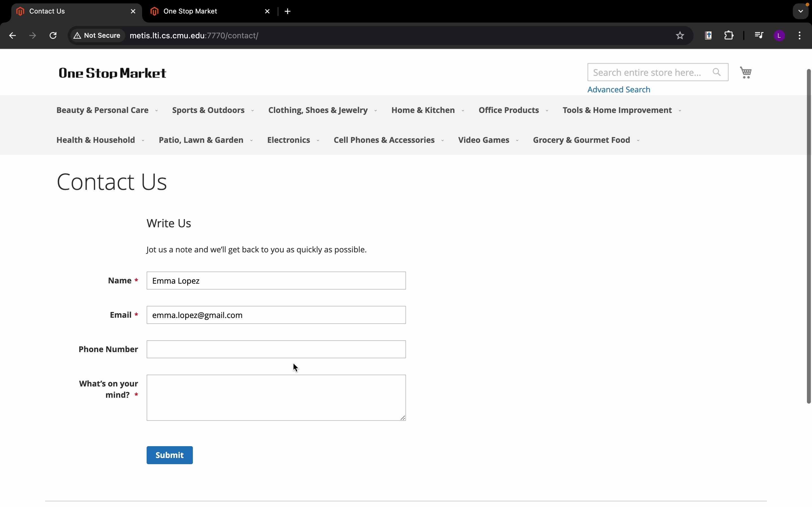Screen dimensions: 812x507
Task: Open the browser extensions puzzle icon
Action: (x=729, y=35)
